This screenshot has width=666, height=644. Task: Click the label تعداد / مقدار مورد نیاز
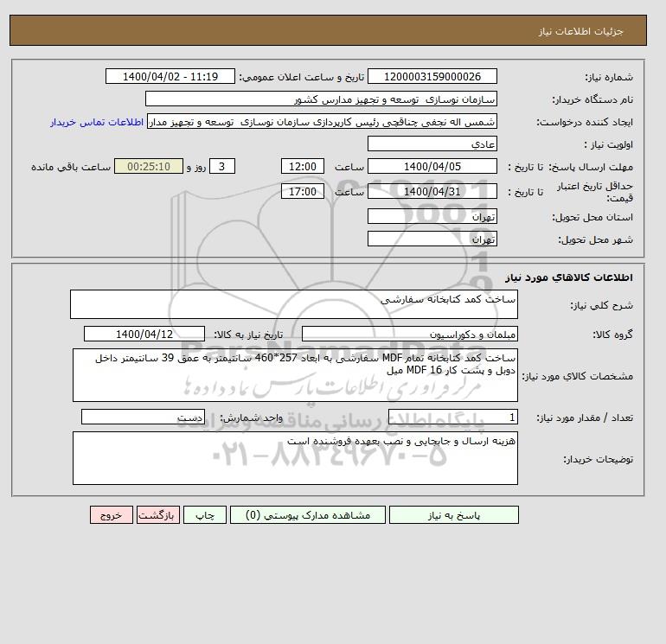click(585, 418)
